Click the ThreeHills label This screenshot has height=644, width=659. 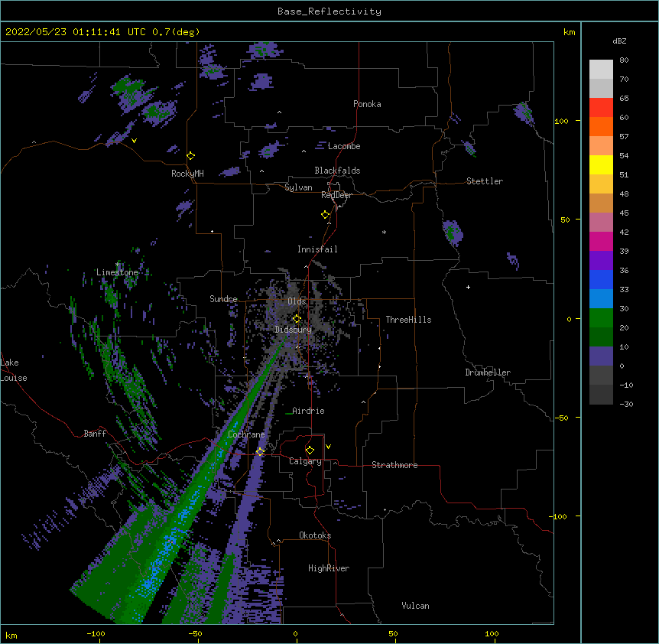click(408, 320)
